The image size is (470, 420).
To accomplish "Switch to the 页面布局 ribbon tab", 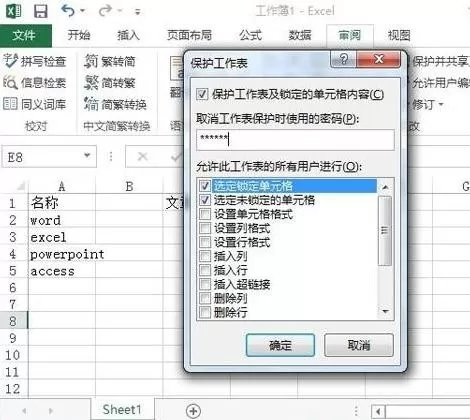I will (190, 35).
